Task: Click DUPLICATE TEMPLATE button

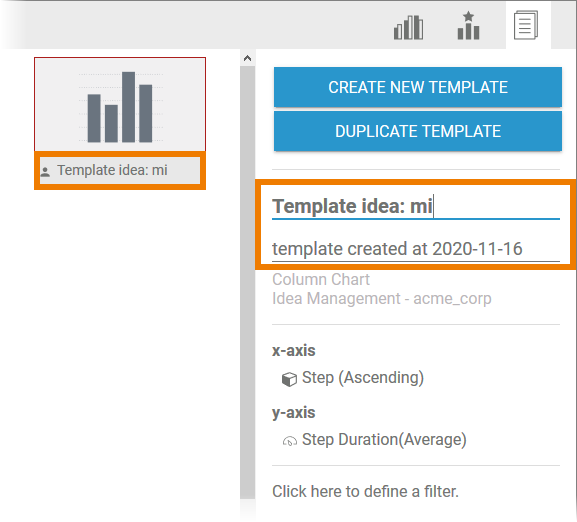Action: tap(418, 131)
